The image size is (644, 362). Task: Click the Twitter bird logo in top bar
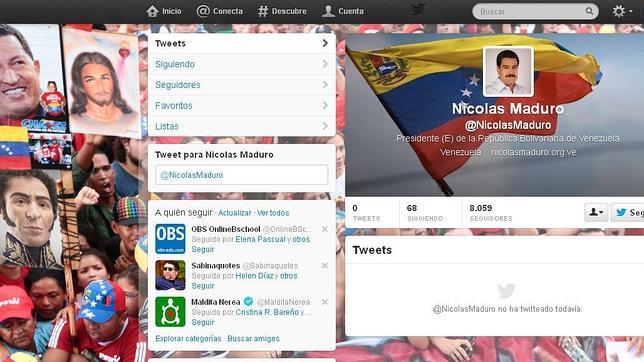418,10
